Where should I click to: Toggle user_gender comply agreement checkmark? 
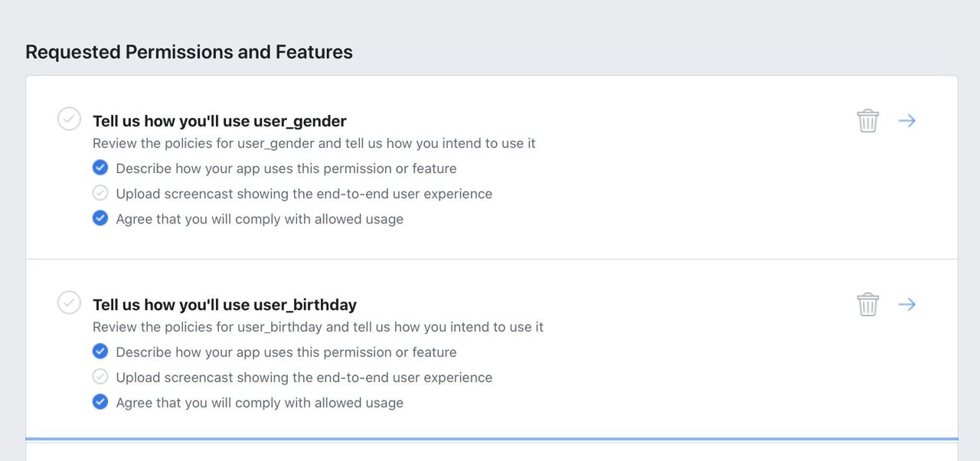point(100,218)
